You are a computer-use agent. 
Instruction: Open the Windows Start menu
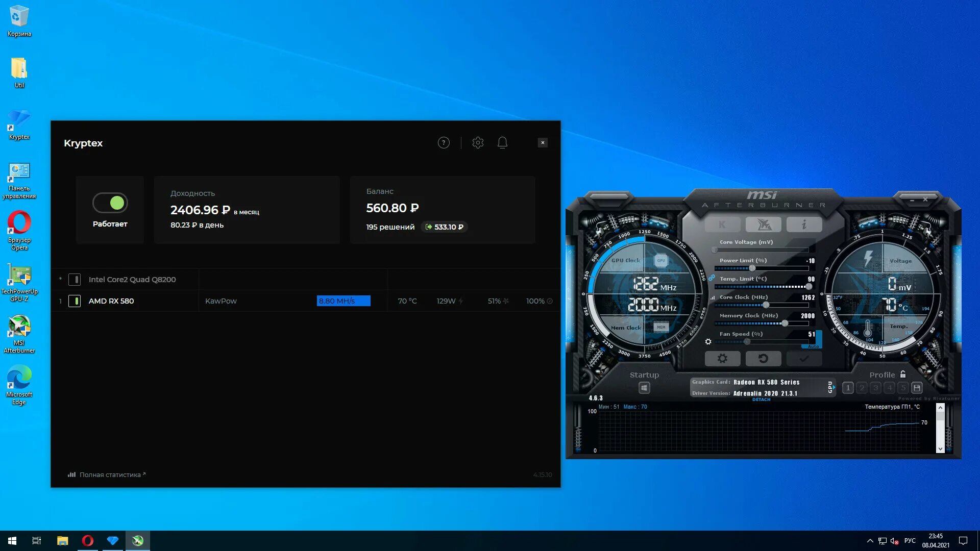click(12, 541)
